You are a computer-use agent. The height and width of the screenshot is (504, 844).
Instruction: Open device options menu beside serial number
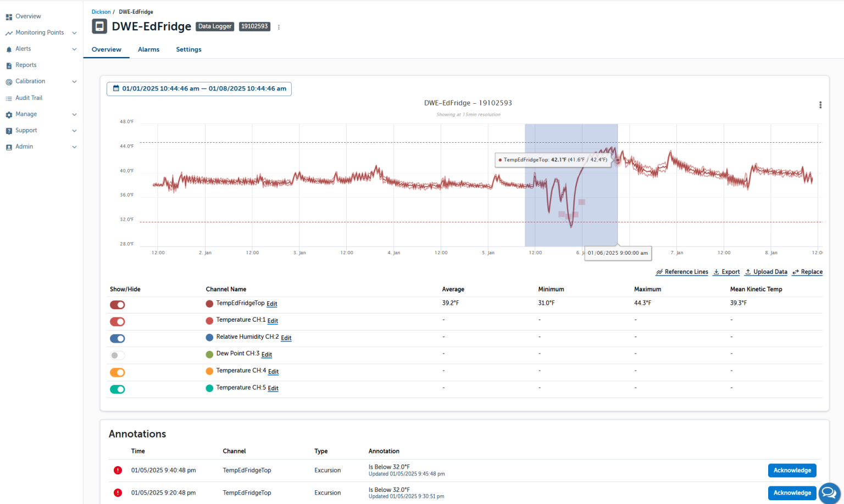(279, 27)
